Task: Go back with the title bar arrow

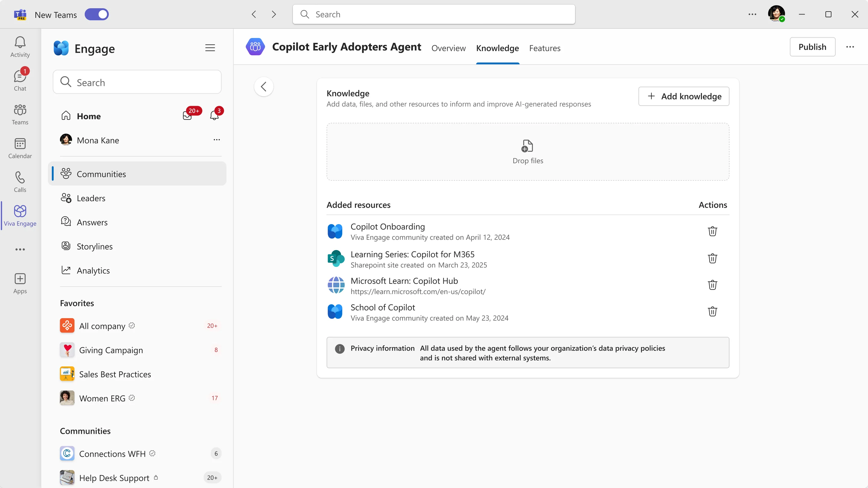Action: [254, 14]
